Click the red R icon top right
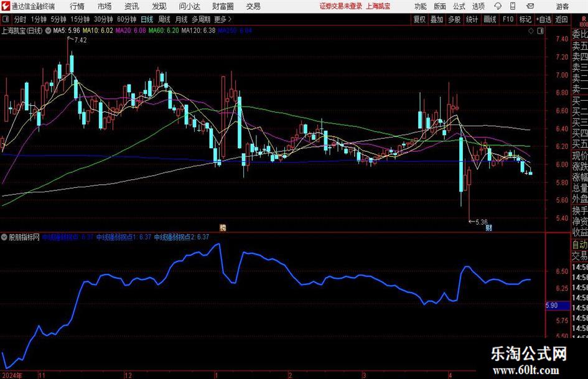Viewport: 588px width, 379px height. coord(584,19)
